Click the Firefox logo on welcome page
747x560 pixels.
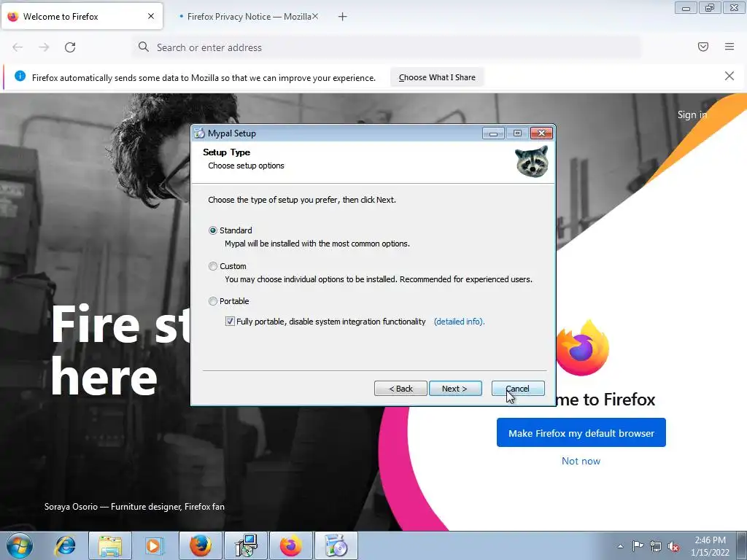(x=582, y=348)
